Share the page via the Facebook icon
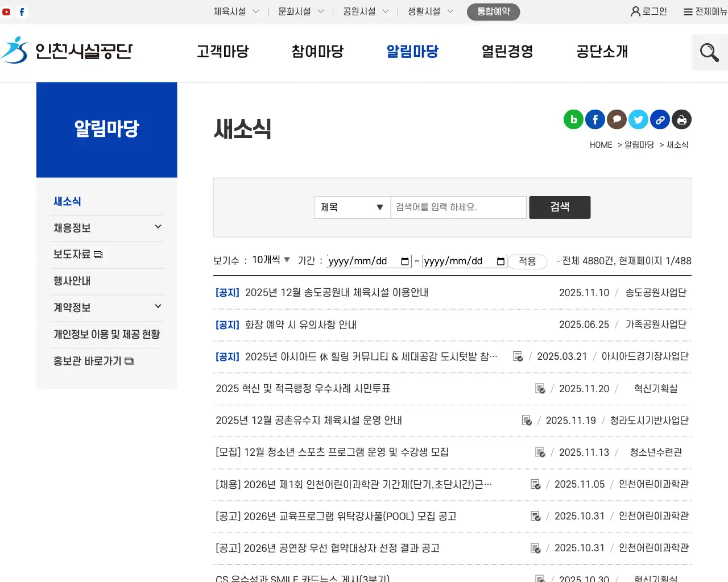This screenshot has height=582, width=728. [595, 119]
